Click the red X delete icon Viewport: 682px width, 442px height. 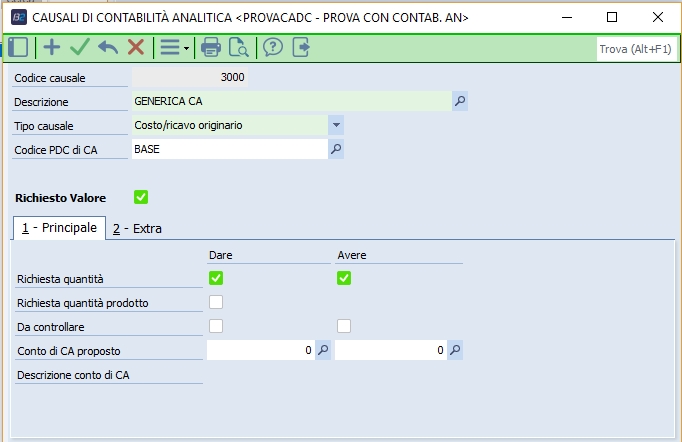pos(136,47)
